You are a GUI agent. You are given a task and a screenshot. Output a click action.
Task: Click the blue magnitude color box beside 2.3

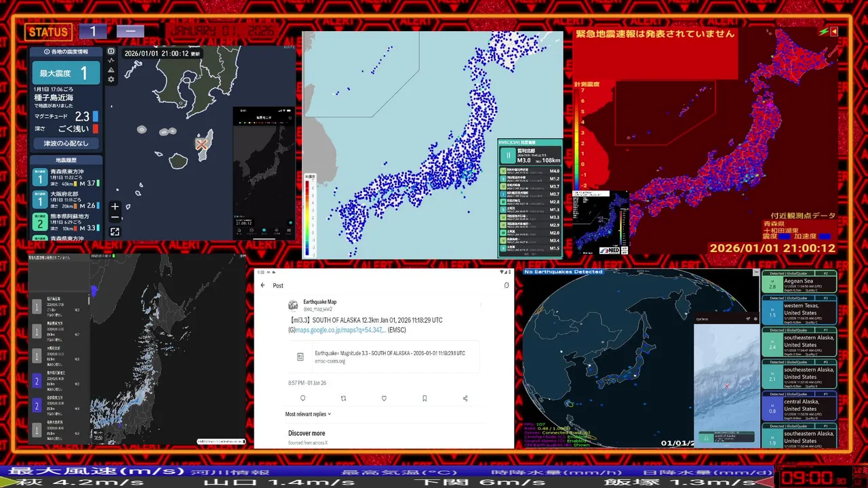[x=96, y=117]
